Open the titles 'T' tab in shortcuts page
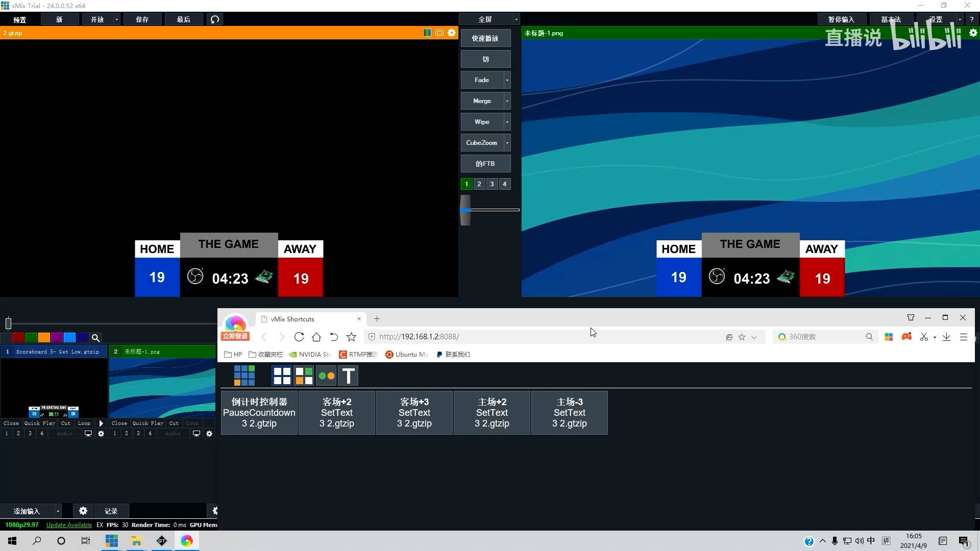Viewport: 980px width, 551px height. pos(348,376)
